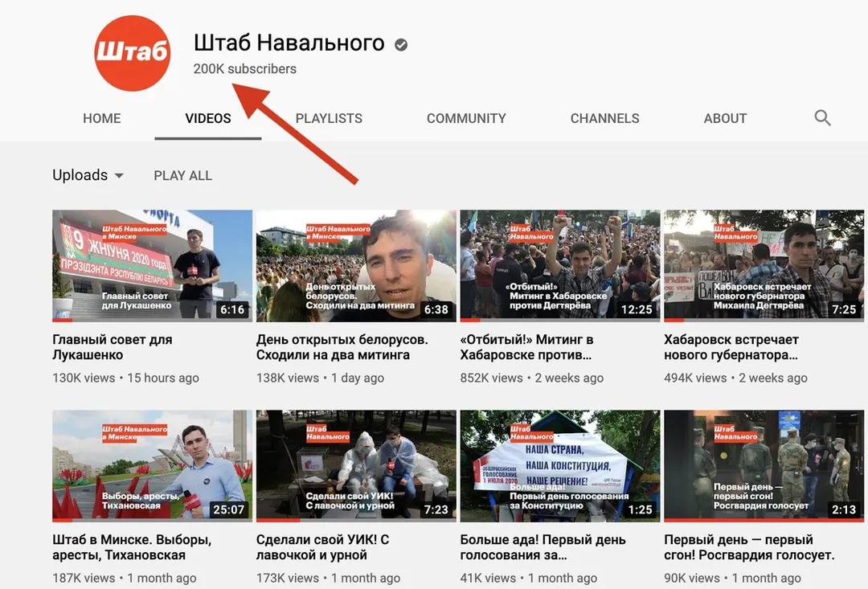Click the Штаб Навального channel name

click(289, 43)
